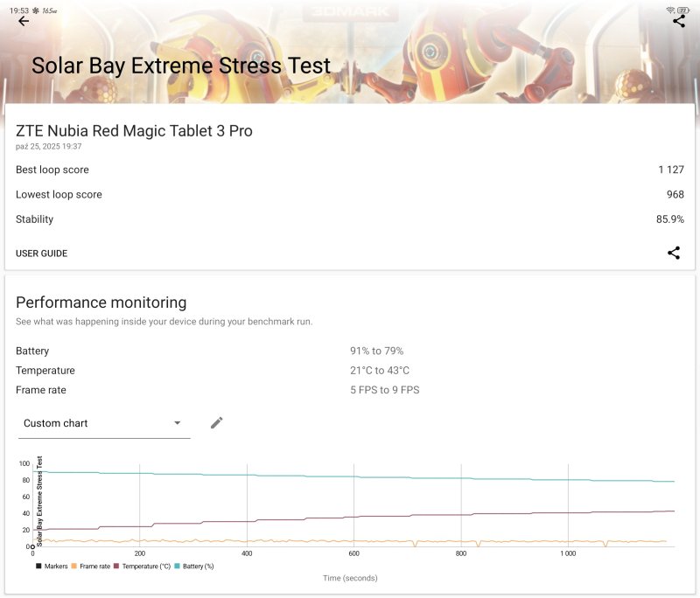Viewport: 700px width, 598px height.
Task: Toggle Frame rate series in chart legend
Action: (91, 567)
